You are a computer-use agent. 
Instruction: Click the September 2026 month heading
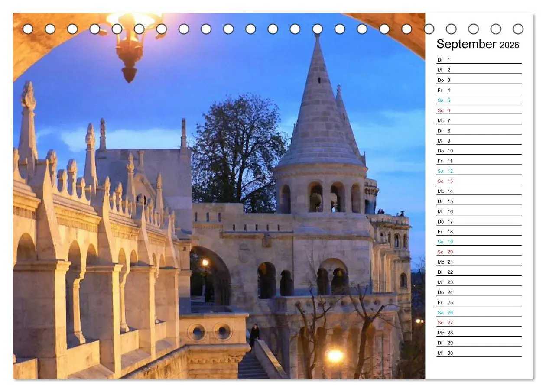(478, 44)
